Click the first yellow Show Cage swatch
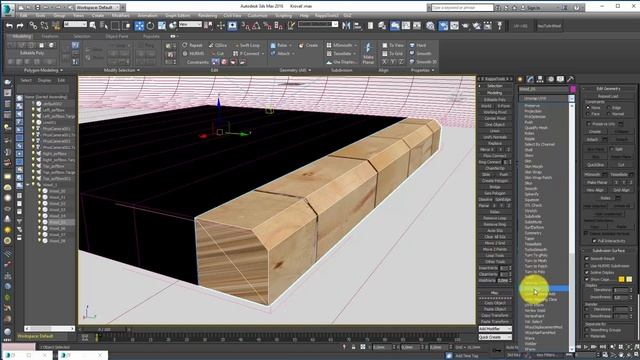The height and width of the screenshot is (360, 640). coord(621,279)
